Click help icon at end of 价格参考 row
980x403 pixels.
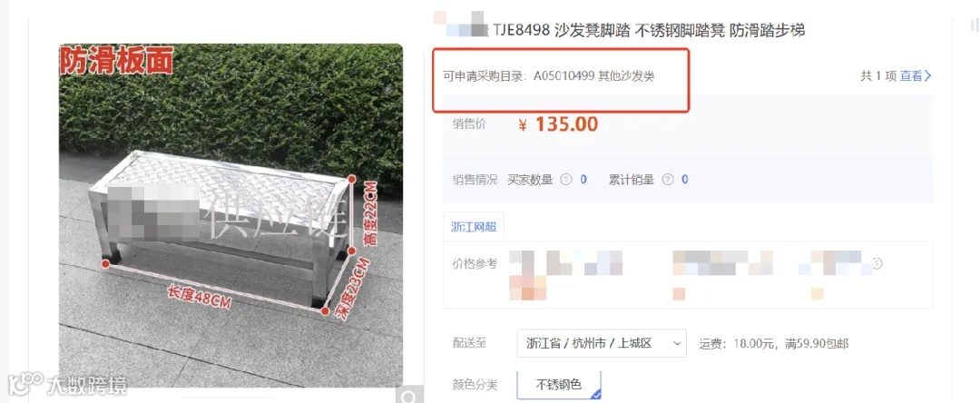[877, 263]
